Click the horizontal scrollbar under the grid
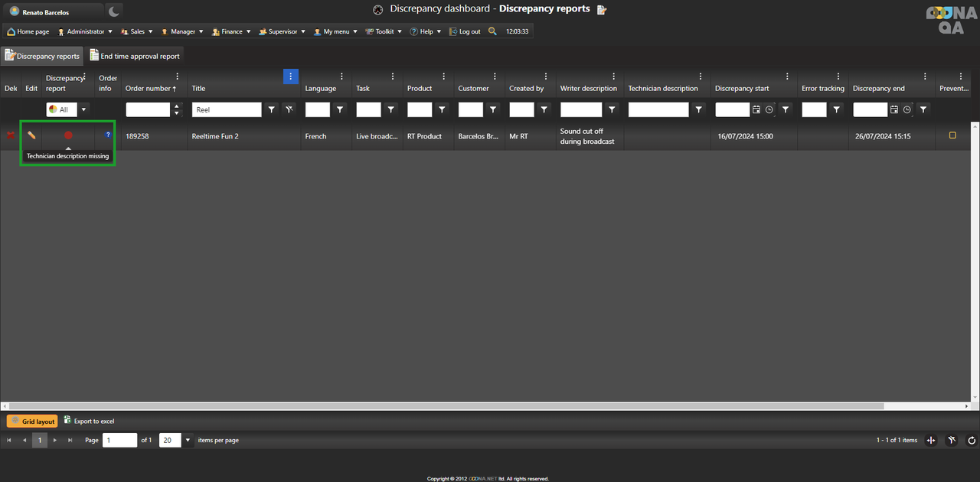 click(x=444, y=406)
